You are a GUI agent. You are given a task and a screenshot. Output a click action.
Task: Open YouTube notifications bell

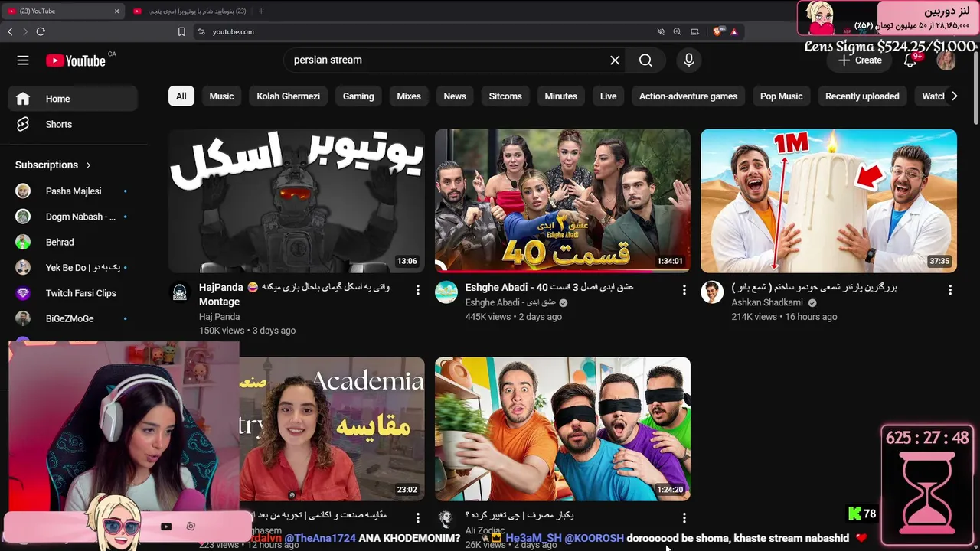click(x=910, y=60)
